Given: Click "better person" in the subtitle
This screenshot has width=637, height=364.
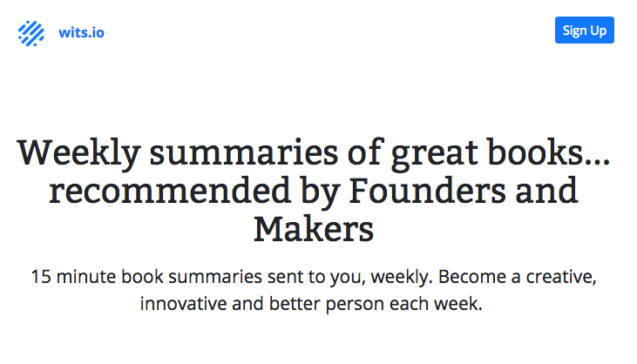Looking at the screenshot, I should click(327, 304).
